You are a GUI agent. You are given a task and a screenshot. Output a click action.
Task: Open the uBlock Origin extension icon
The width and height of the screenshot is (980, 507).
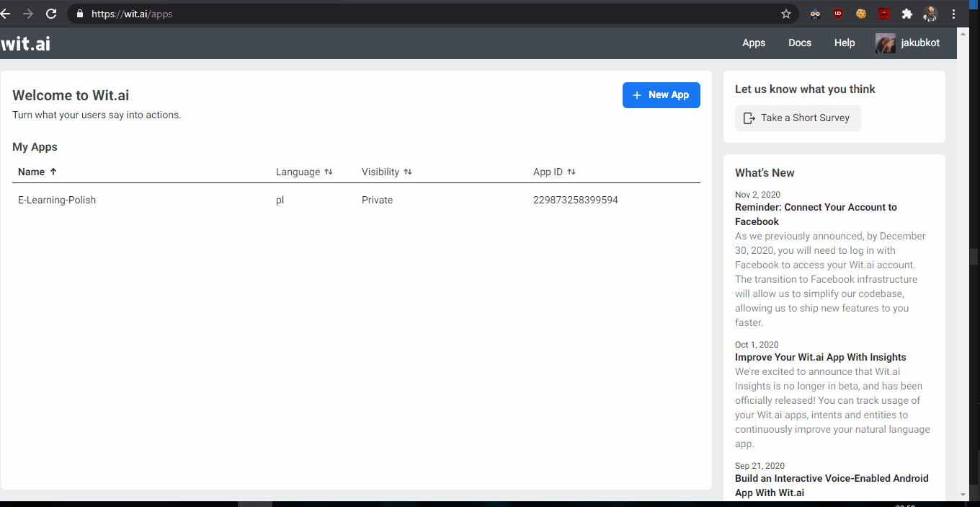coord(838,14)
